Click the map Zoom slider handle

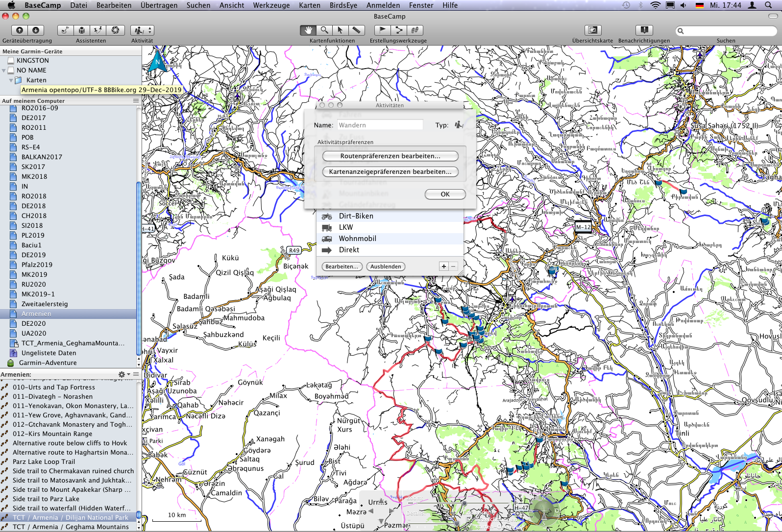coord(464,503)
